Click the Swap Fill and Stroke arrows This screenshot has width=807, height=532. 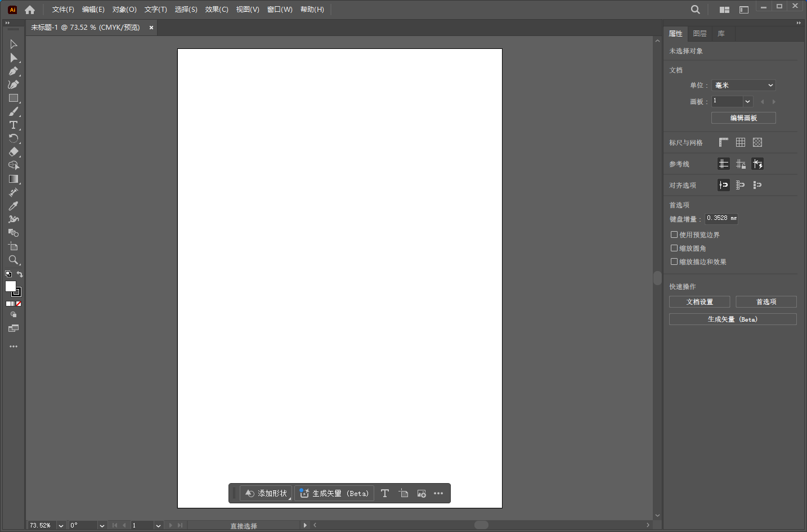pyautogui.click(x=20, y=274)
